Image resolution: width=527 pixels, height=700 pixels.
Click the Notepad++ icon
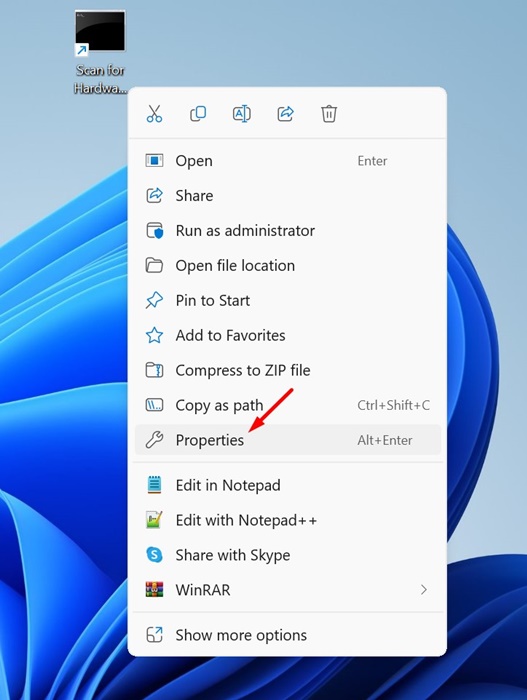point(154,520)
